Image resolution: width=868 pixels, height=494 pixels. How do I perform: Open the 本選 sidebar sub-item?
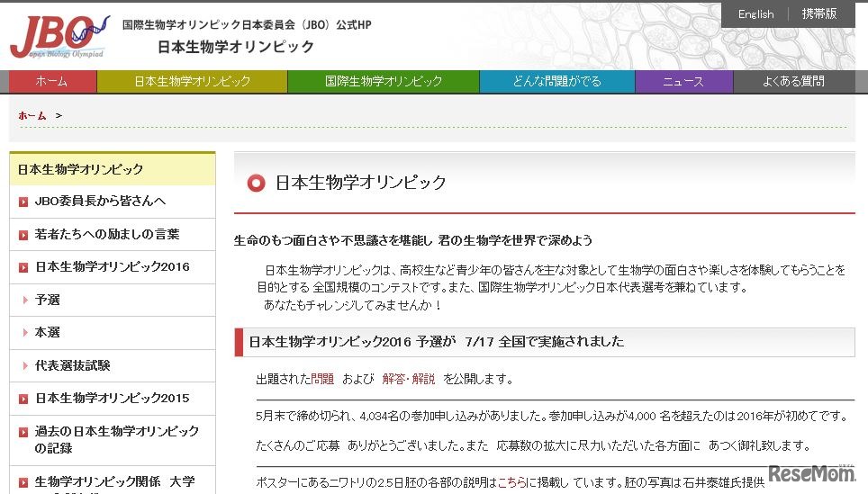47,332
